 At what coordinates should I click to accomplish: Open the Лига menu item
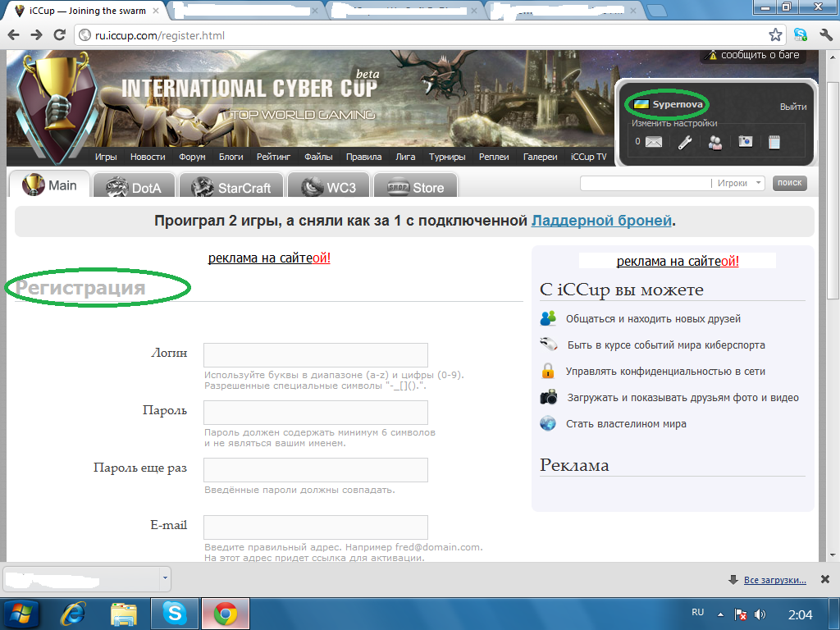coord(405,157)
